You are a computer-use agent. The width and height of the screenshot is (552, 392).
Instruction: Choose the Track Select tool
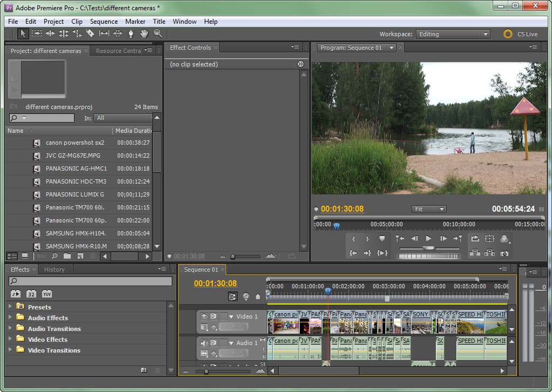(37, 33)
